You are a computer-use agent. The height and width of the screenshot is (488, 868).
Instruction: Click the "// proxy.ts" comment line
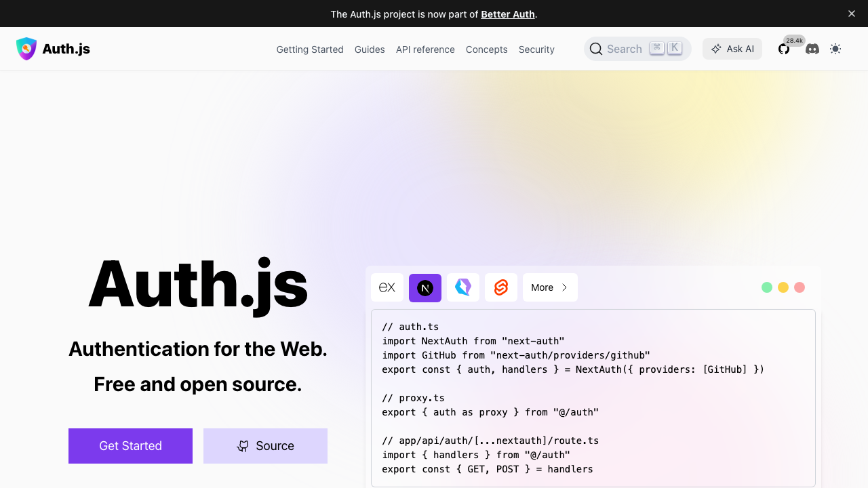[x=413, y=398]
